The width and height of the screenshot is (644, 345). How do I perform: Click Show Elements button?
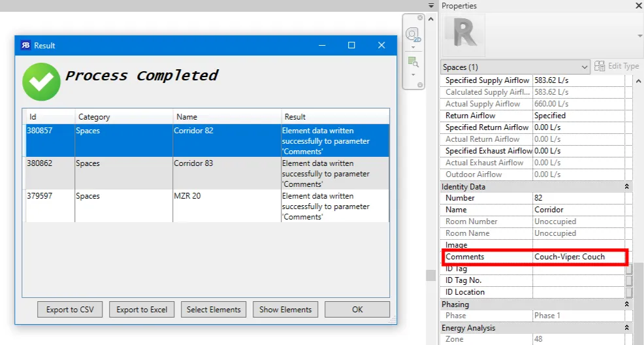[285, 310]
